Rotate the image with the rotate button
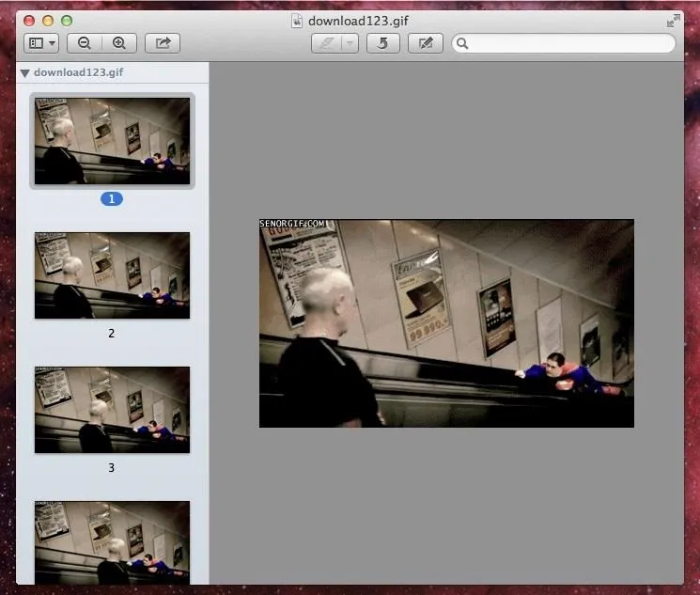 (x=382, y=43)
